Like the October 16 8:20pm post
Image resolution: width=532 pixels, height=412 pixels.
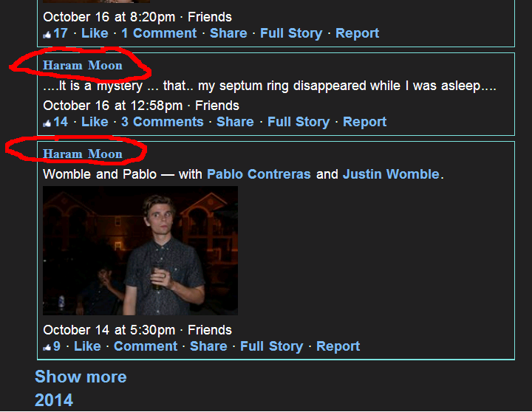pos(95,33)
